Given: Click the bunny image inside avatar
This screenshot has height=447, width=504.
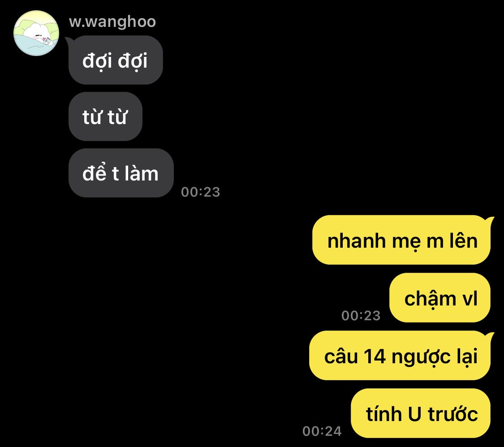Looking at the screenshot, I should [x=36, y=34].
